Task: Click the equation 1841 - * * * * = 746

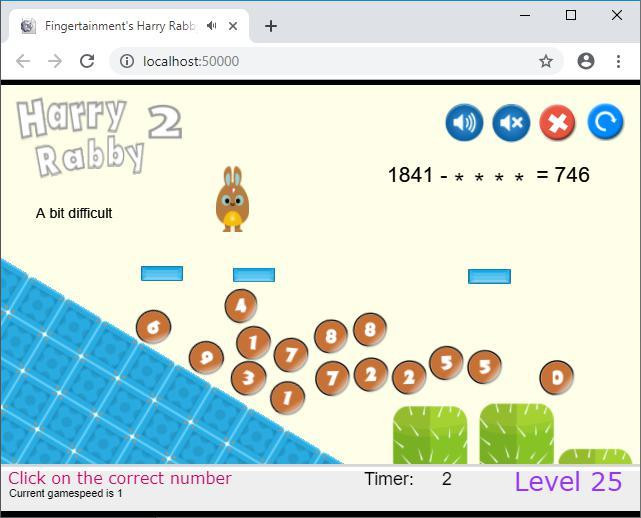Action: coord(489,175)
